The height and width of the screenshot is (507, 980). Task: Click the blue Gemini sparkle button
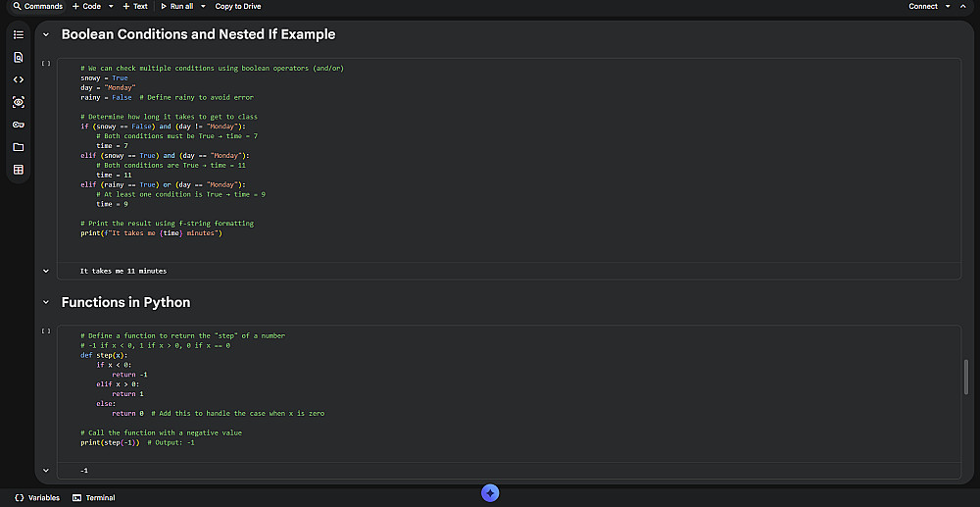click(491, 492)
